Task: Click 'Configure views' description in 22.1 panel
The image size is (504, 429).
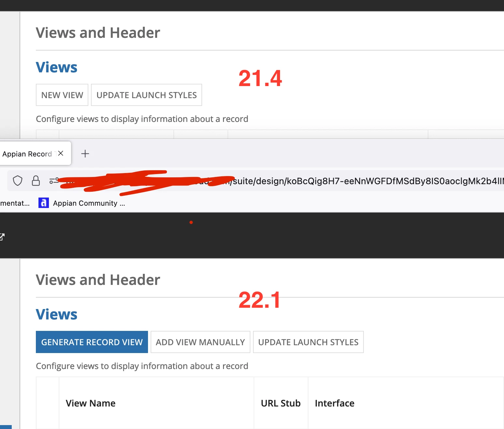Action: click(x=142, y=366)
